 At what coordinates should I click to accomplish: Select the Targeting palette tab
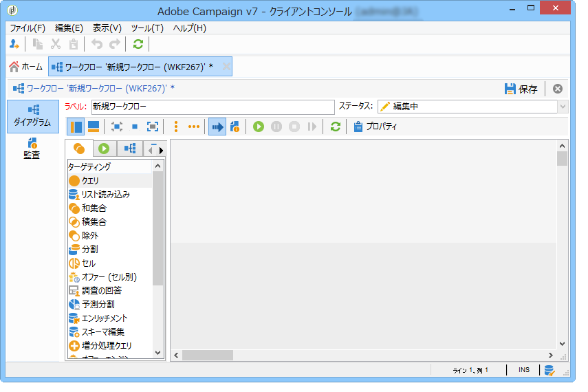[79, 149]
